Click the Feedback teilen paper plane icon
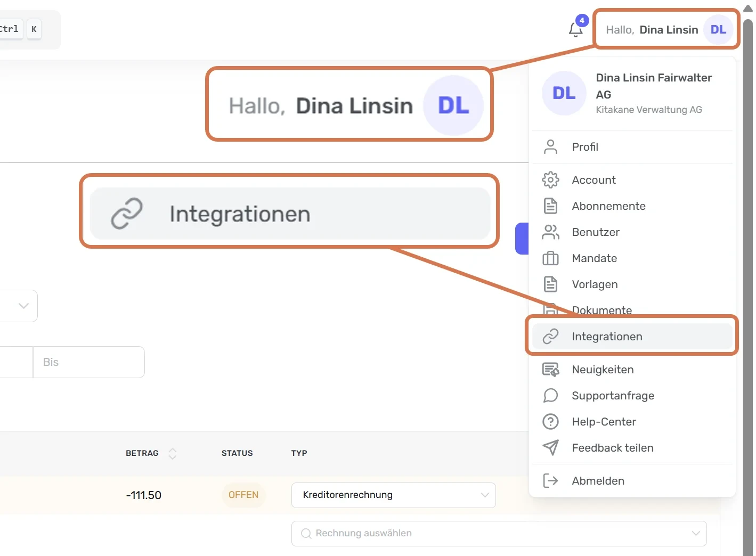The image size is (756, 556). (x=550, y=448)
